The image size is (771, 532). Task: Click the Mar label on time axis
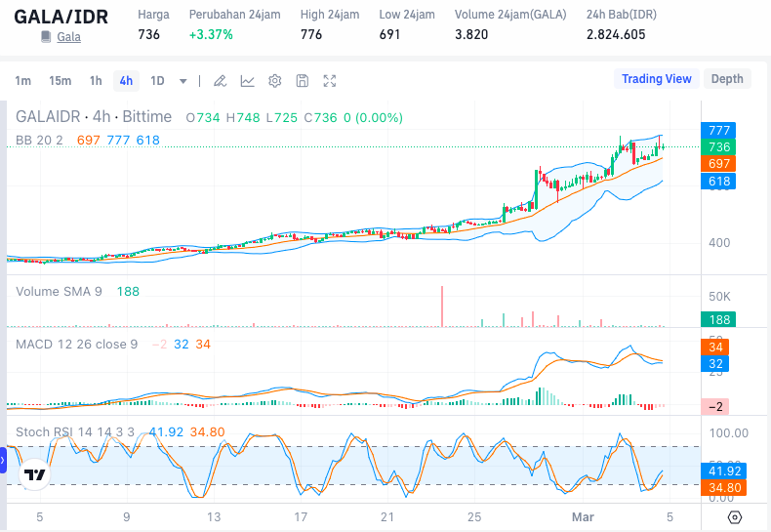click(583, 517)
